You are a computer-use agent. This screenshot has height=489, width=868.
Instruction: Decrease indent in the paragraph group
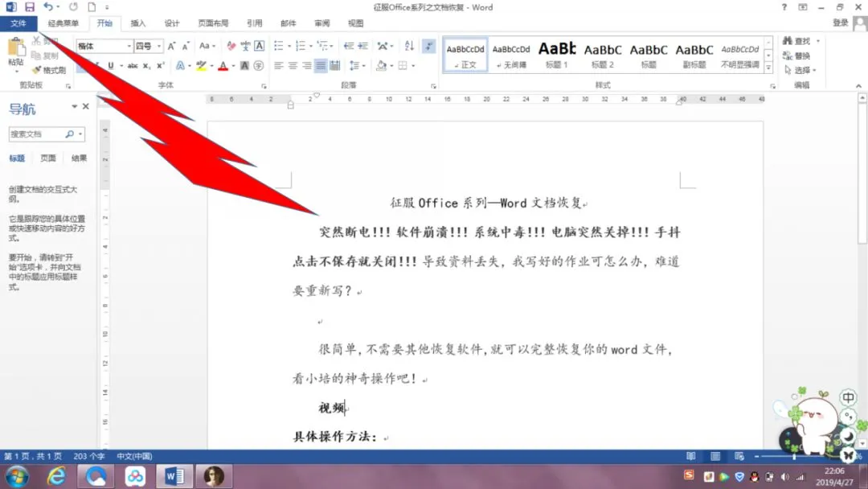pos(349,46)
